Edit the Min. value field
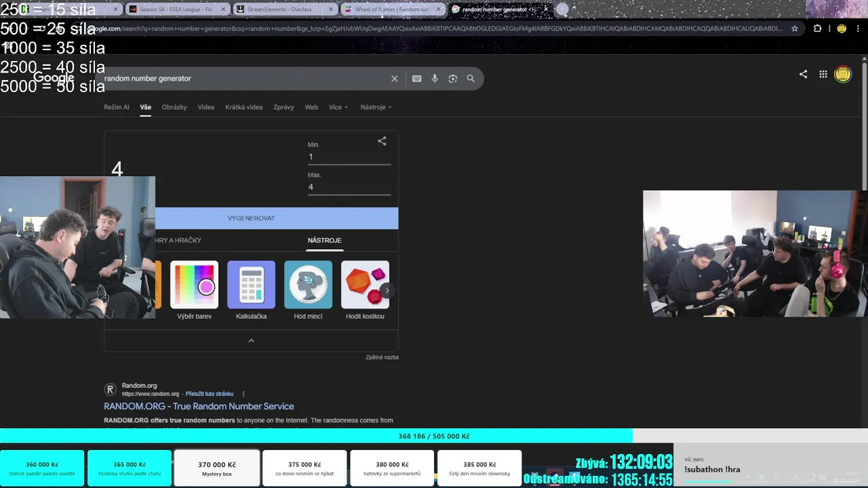 point(349,157)
